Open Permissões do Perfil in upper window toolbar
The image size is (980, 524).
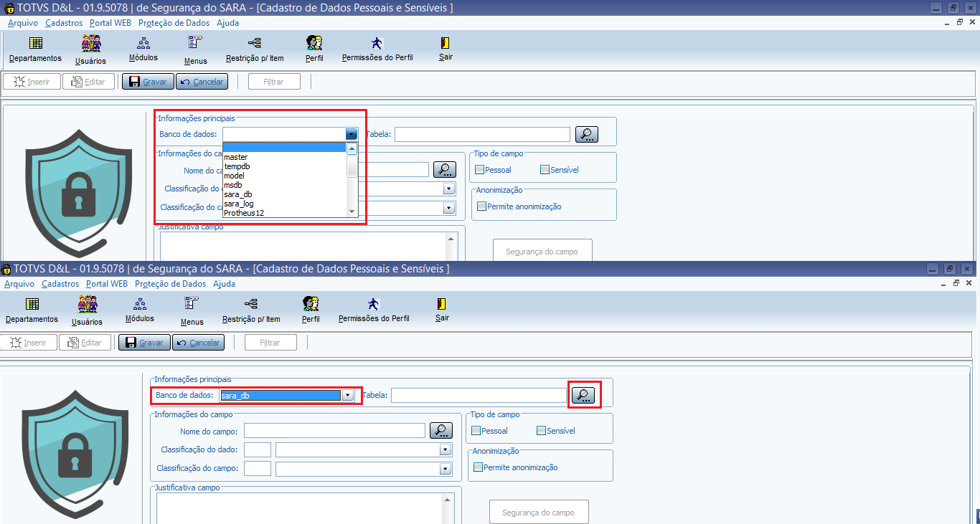click(377, 49)
